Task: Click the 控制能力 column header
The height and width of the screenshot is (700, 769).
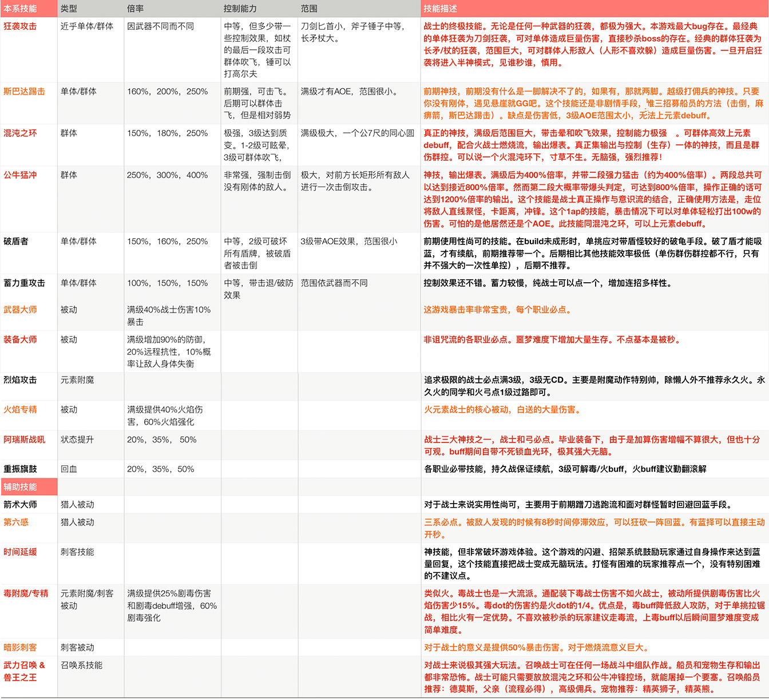Action: tap(259, 9)
